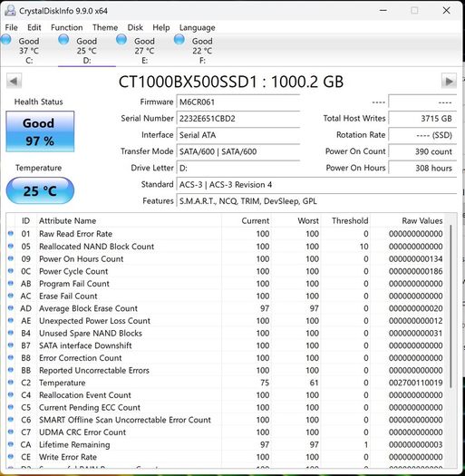Viewport: 465px width, 476px height.
Task: Click the CrystalDiskInfo app icon in title bar
Action: pos(10,11)
